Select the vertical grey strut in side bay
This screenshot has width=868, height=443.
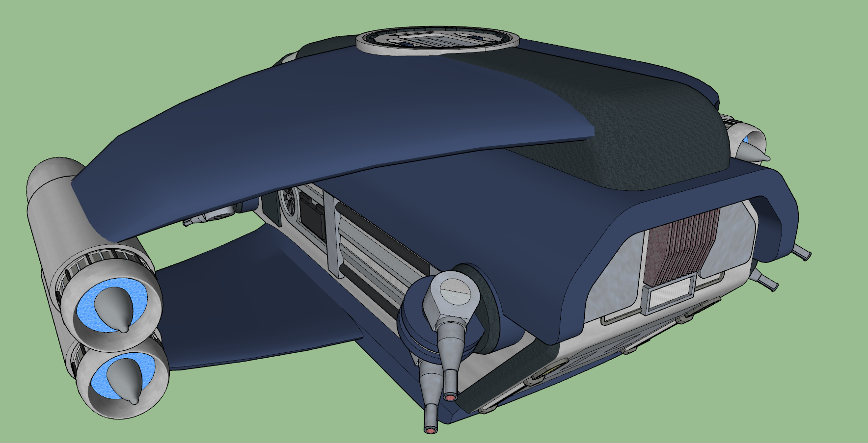tap(333, 235)
